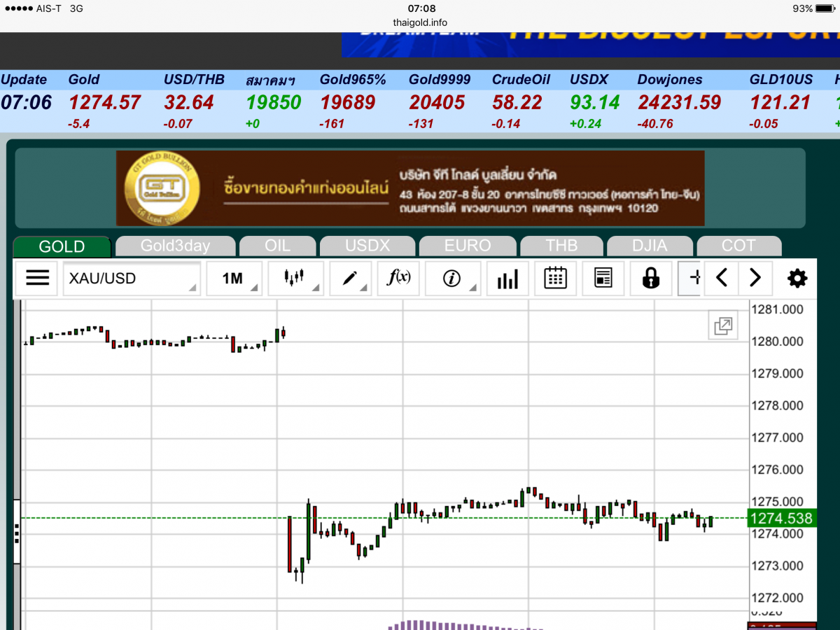Viewport: 840px width, 630px height.
Task: Toggle the crosshair cursor tool
Action: 692,279
